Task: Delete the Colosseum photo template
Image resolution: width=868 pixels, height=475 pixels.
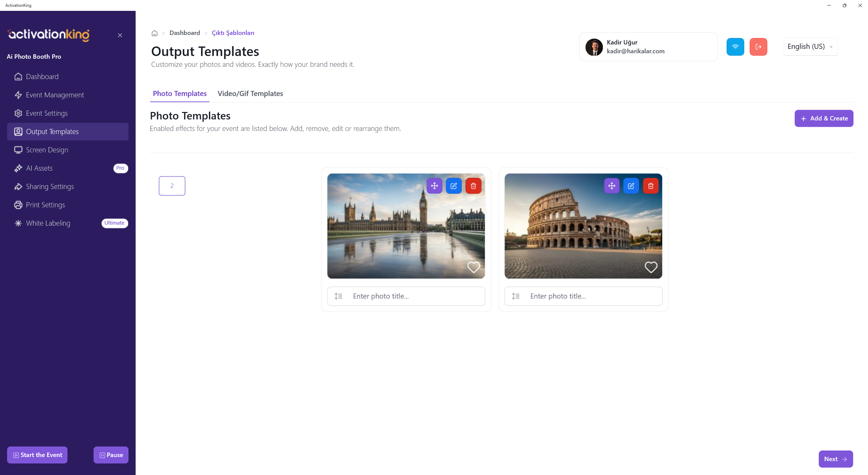Action: (651, 186)
